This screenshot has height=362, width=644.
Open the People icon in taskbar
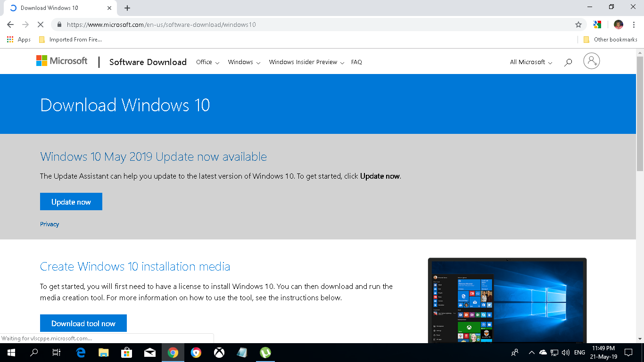[x=515, y=353]
